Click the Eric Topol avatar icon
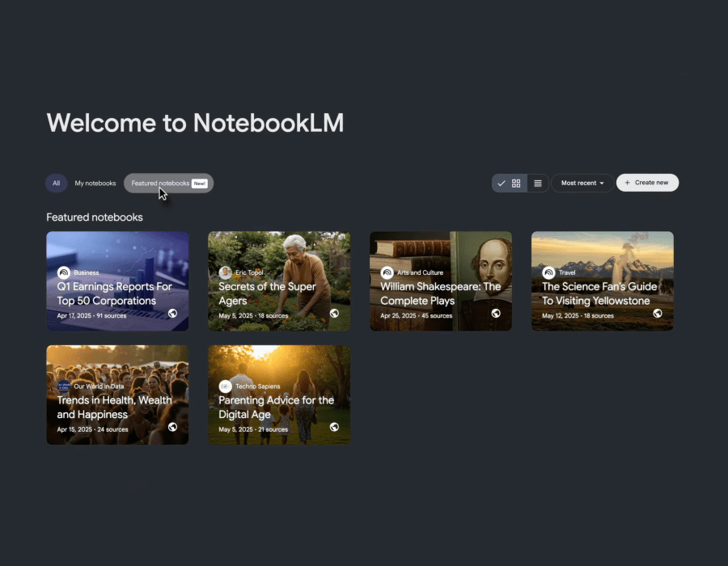 click(226, 272)
